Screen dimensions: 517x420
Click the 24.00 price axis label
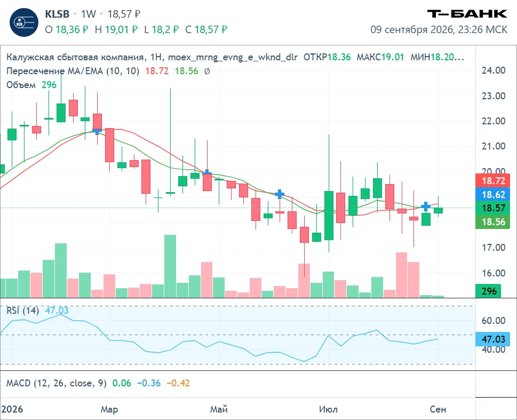coord(494,70)
